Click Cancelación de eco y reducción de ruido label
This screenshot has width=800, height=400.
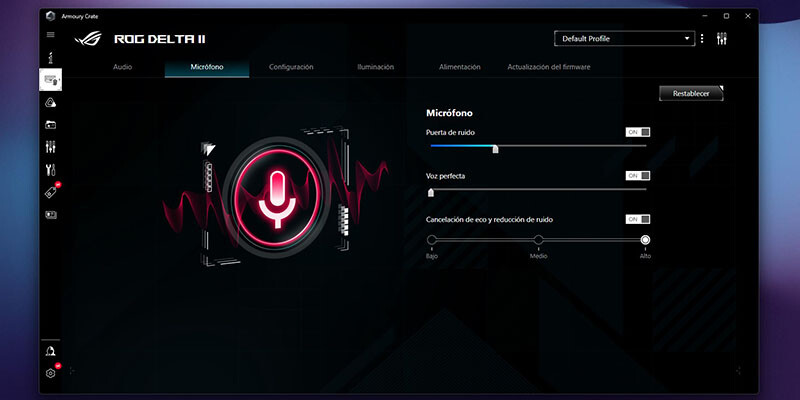pos(489,219)
